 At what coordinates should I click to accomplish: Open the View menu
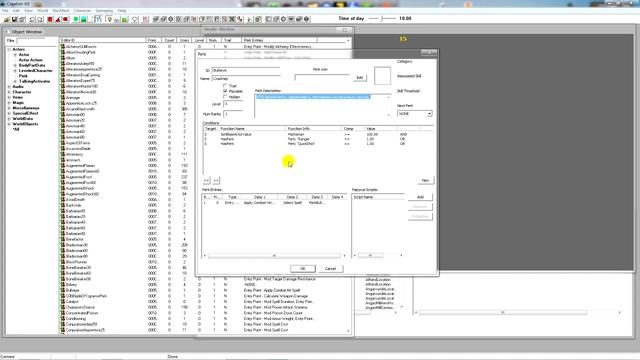[x=28, y=11]
